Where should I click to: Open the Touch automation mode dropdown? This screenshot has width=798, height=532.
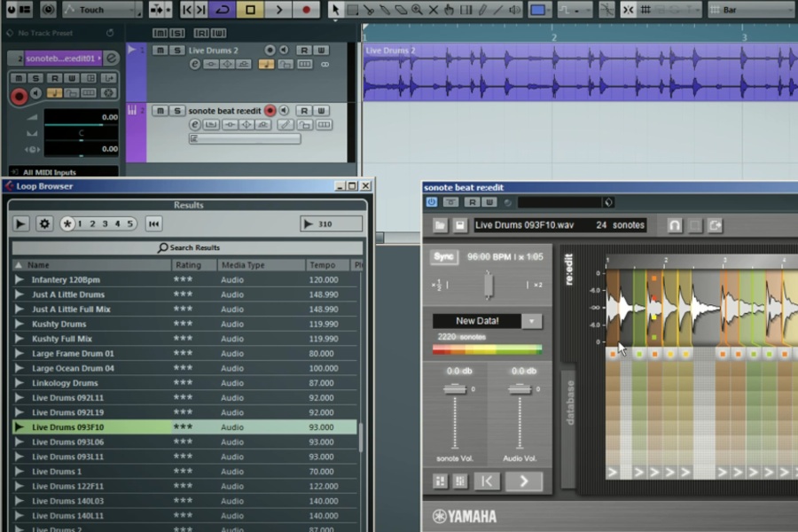[x=102, y=10]
